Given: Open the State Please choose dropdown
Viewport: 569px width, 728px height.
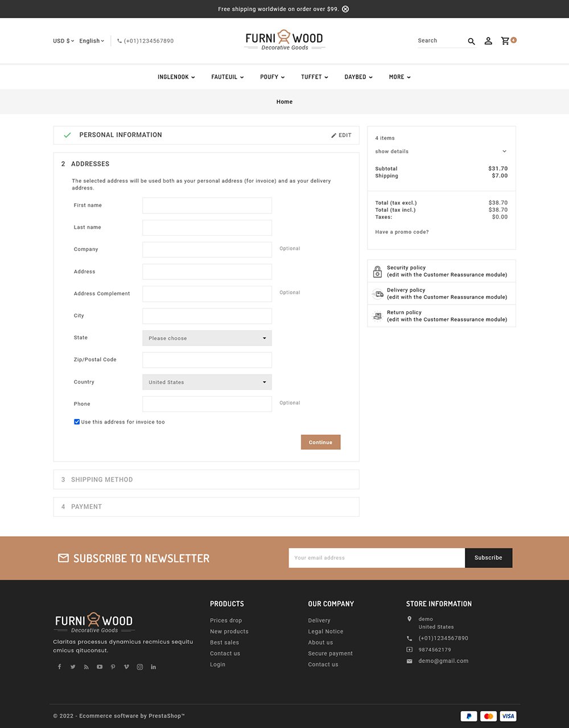Looking at the screenshot, I should point(207,338).
